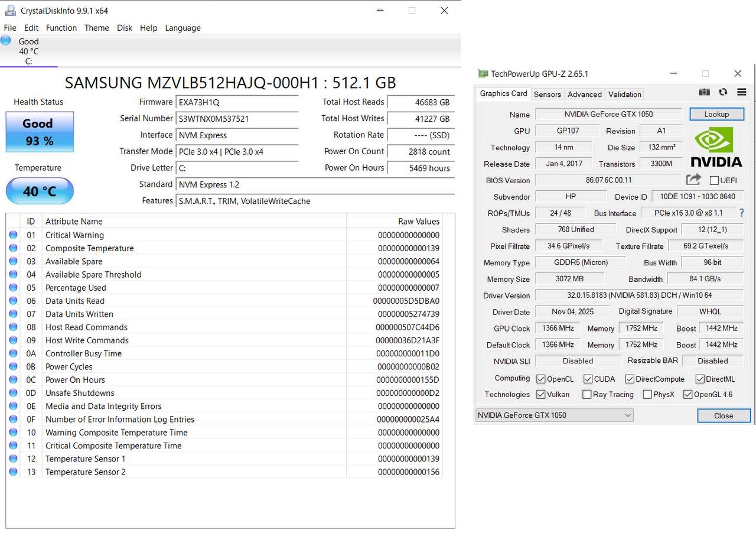Viewport: 756px width, 533px height.
Task: Click the BIOS share/export arrow icon
Action: coord(694,179)
